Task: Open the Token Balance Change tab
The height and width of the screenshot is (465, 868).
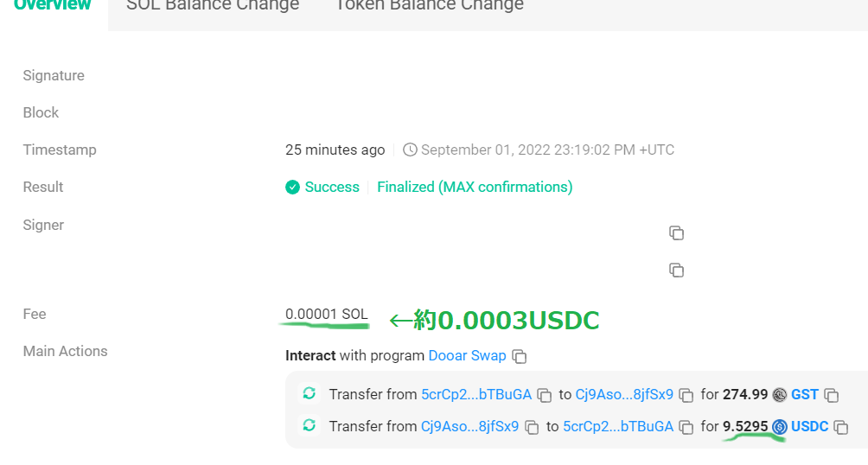Action: pos(430,5)
